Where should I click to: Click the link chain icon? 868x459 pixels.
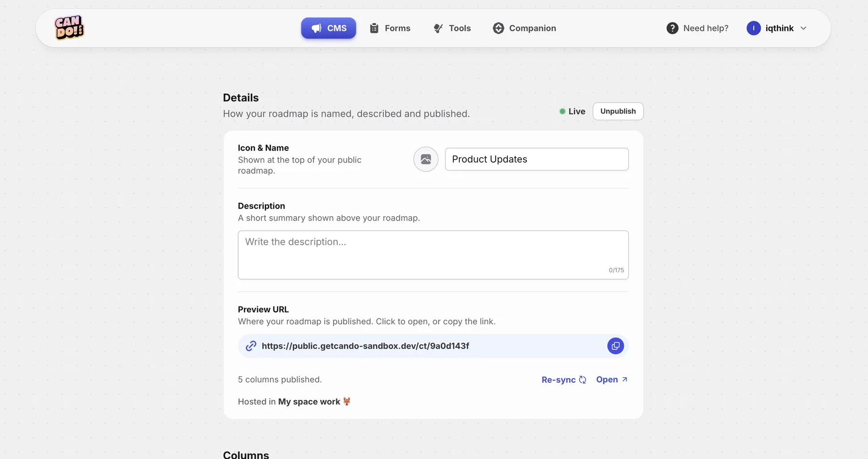251,346
